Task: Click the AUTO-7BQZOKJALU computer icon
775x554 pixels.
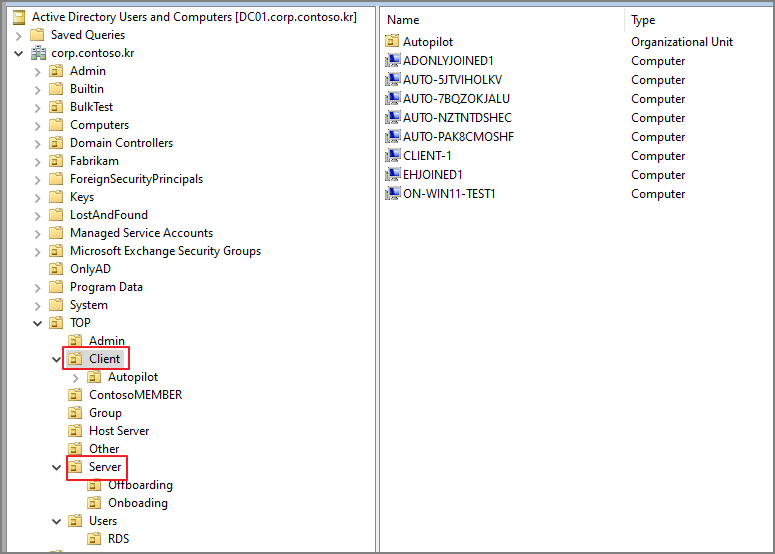Action: pos(392,99)
